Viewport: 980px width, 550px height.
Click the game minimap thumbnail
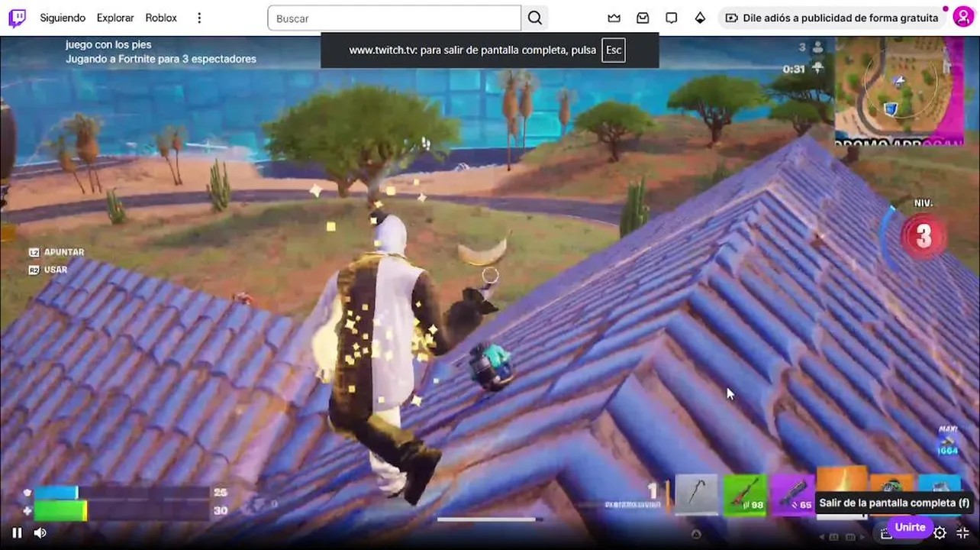898,90
